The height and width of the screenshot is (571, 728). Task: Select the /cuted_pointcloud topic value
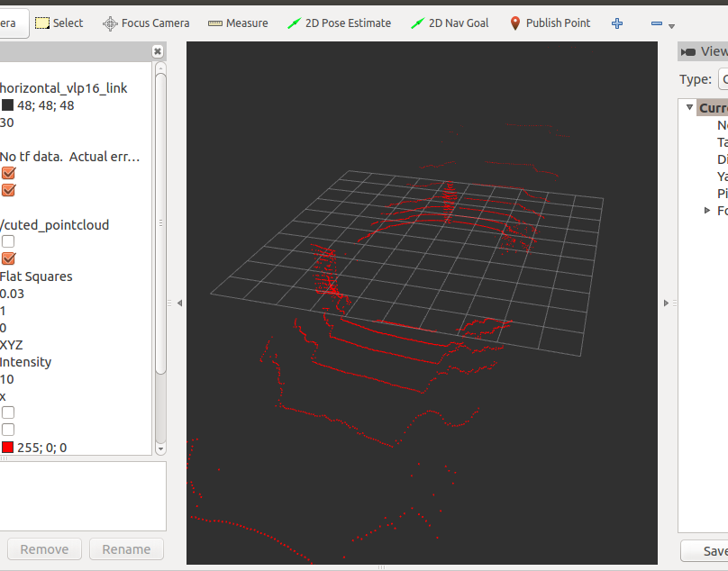55,224
